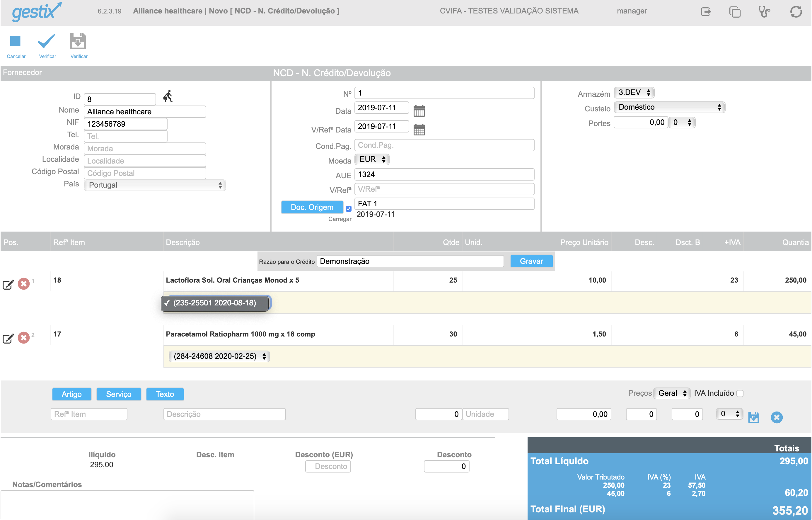Open the País Portugal dropdown

pos(155,185)
